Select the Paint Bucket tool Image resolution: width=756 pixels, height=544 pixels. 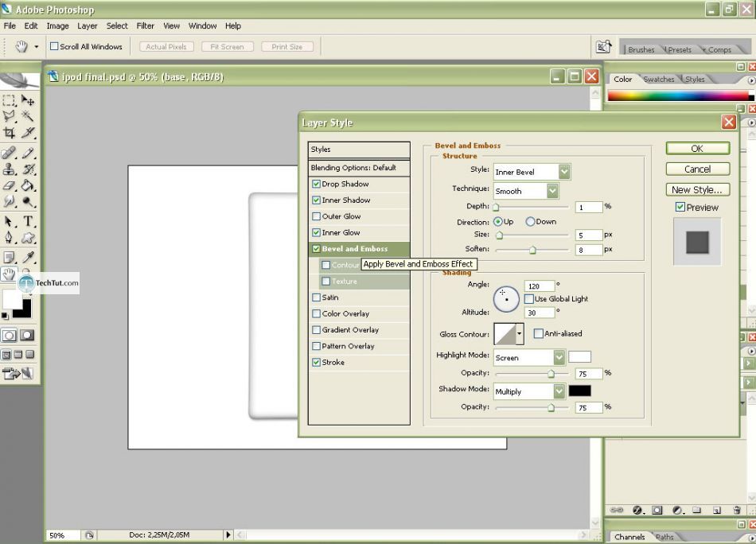click(x=28, y=185)
